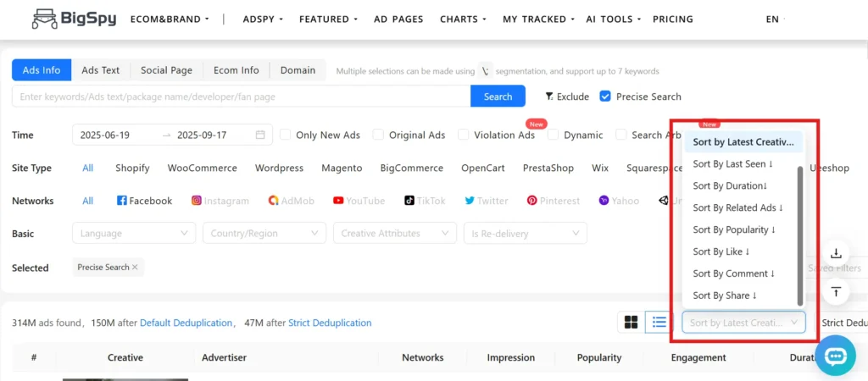868x381 pixels.
Task: Open Strict Deduplication link
Action: (x=330, y=323)
